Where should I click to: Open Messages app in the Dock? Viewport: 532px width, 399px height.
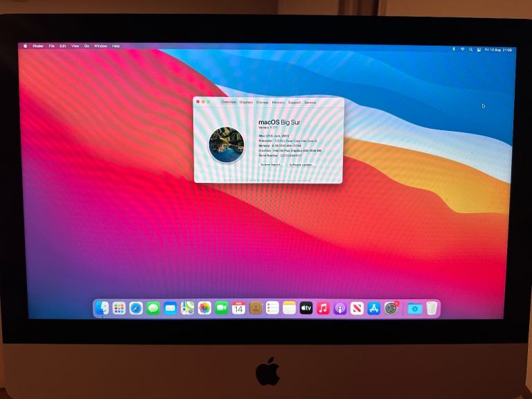[x=153, y=308]
